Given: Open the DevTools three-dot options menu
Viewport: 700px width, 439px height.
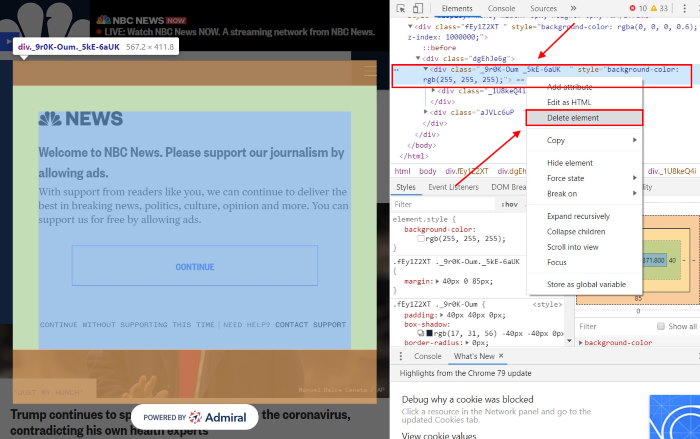Looking at the screenshot, I should pyautogui.click(x=684, y=8).
